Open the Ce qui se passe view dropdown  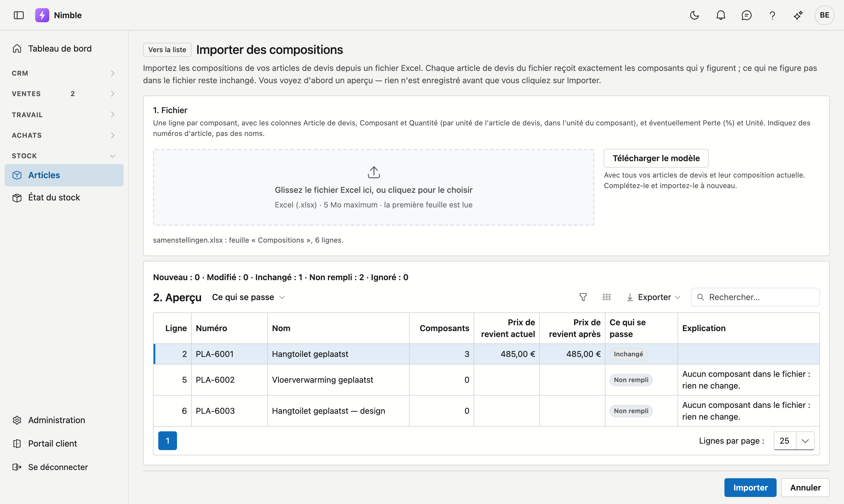click(x=249, y=297)
